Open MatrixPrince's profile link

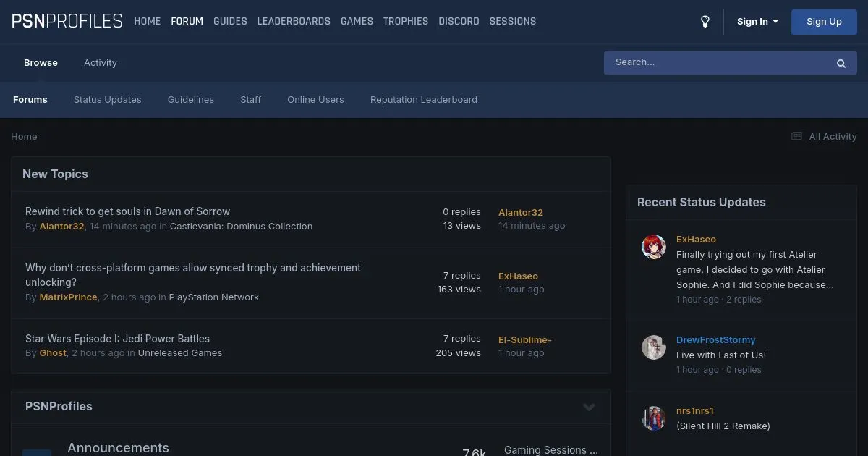[x=69, y=297]
